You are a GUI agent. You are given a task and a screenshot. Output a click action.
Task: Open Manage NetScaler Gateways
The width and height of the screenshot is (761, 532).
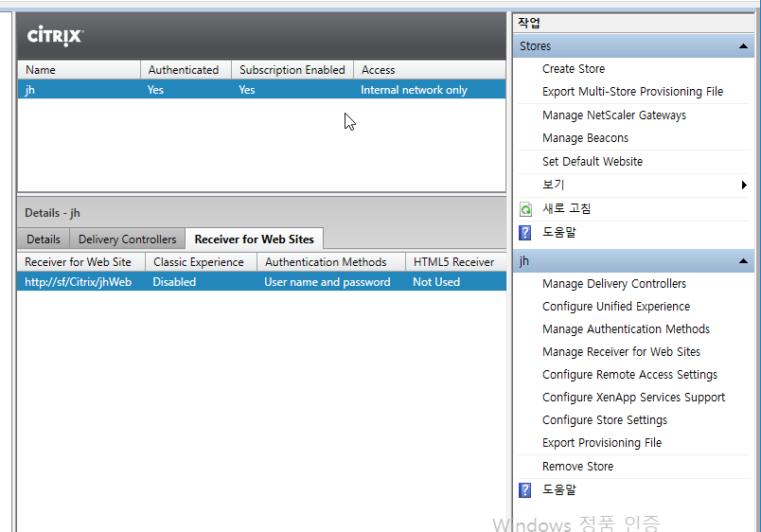click(x=614, y=115)
